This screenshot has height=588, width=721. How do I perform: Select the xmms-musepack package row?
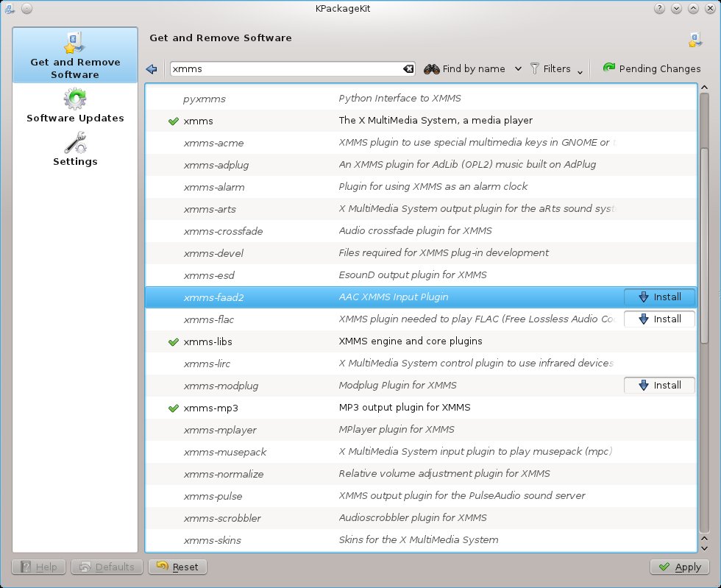click(x=421, y=452)
